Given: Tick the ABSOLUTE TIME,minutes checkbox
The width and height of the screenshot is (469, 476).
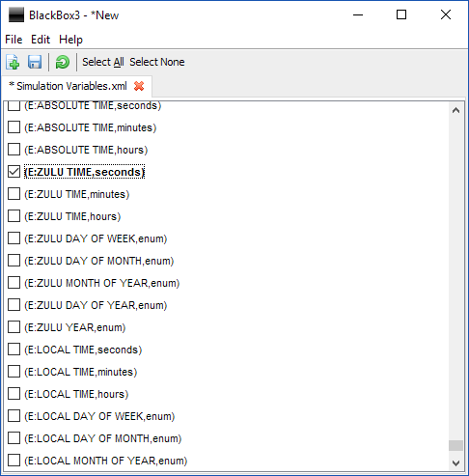Looking at the screenshot, I should (x=14, y=127).
